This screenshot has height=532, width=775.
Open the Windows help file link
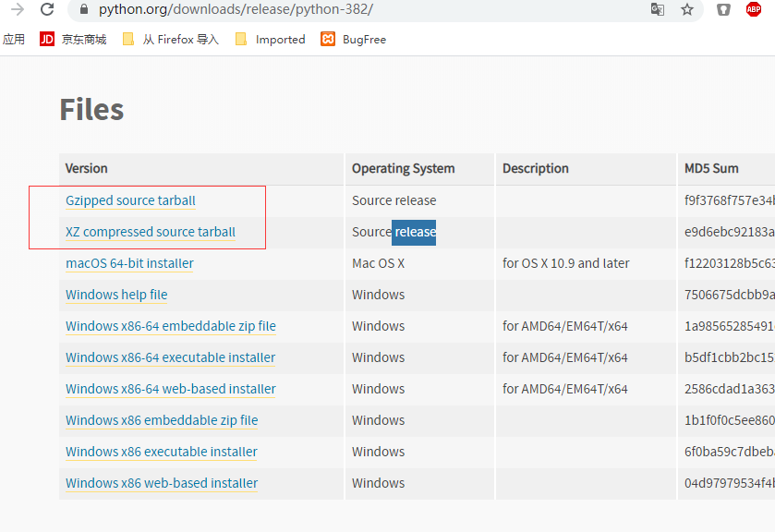tap(116, 295)
